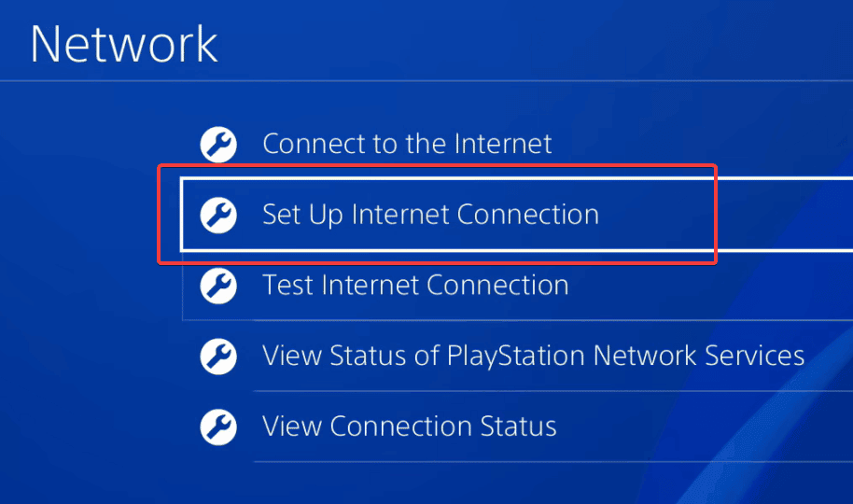This screenshot has width=853, height=504.
Task: Click the Network page heading
Action: point(124,44)
